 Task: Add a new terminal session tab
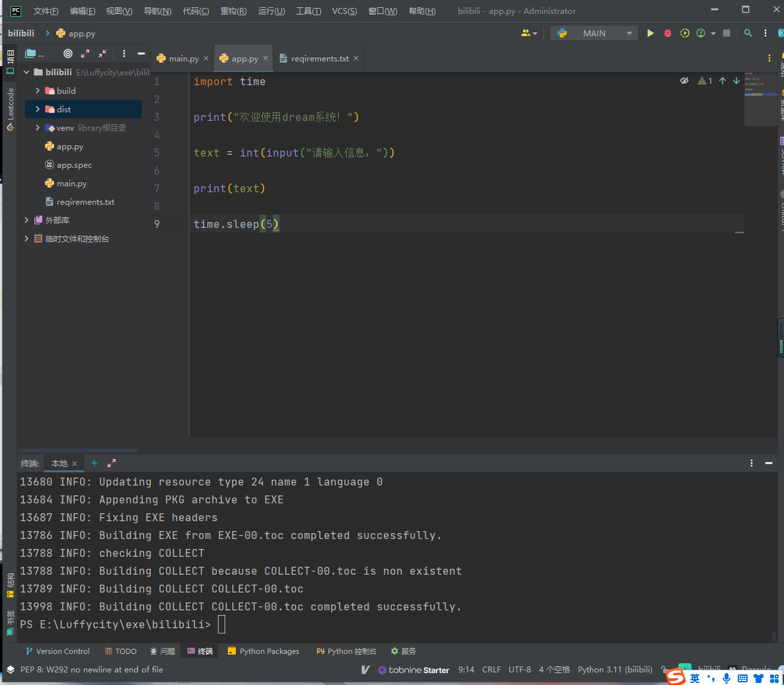[x=94, y=463]
